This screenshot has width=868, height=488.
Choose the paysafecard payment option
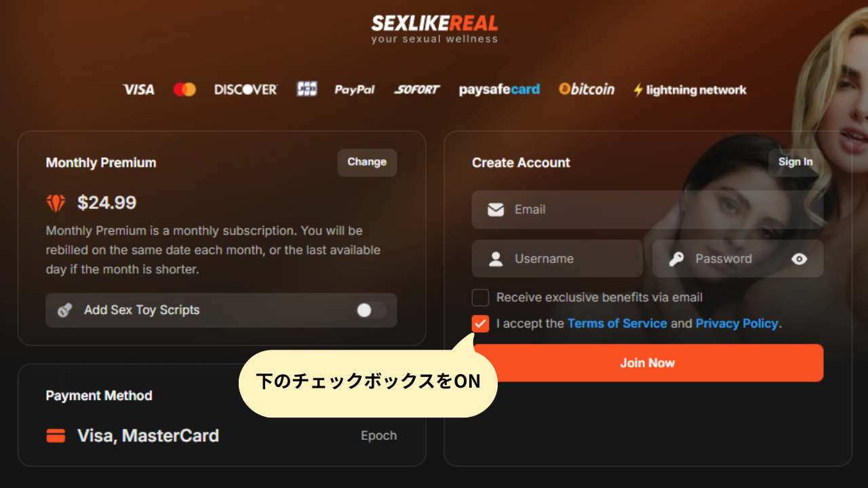pyautogui.click(x=500, y=89)
